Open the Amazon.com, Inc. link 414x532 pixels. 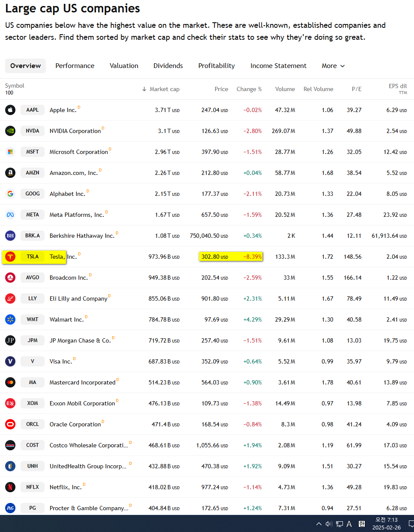74,173
